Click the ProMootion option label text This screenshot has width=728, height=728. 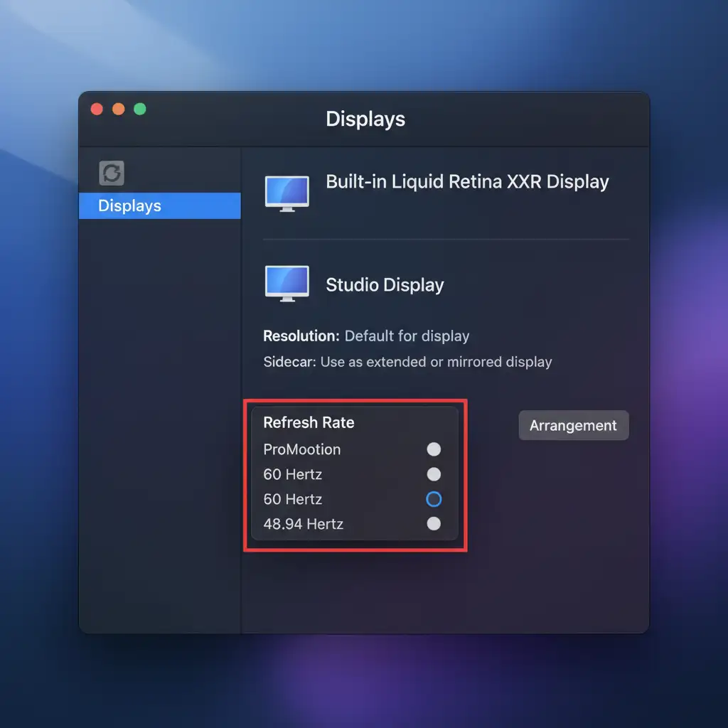301,449
